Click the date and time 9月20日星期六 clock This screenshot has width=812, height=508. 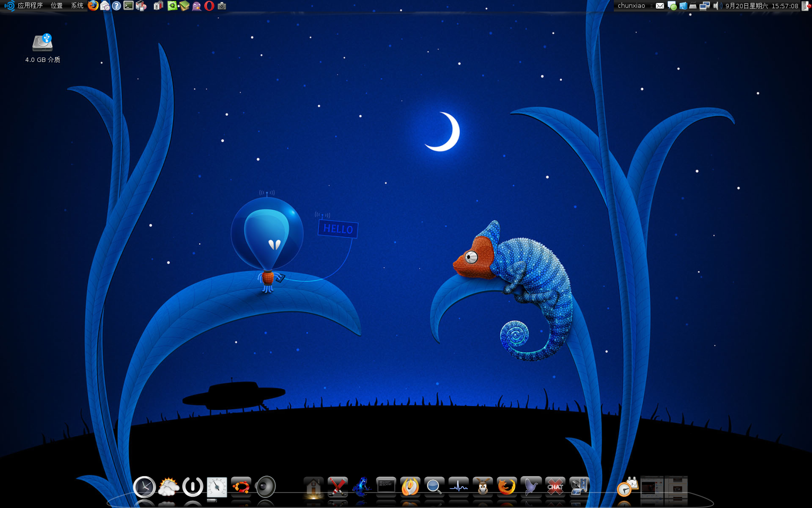pyautogui.click(x=762, y=6)
